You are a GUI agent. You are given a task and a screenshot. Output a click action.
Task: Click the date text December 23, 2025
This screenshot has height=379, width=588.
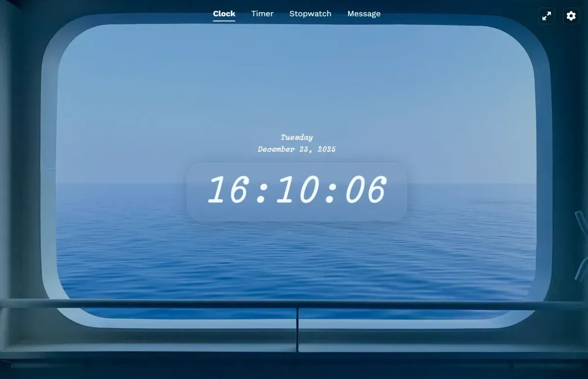296,149
